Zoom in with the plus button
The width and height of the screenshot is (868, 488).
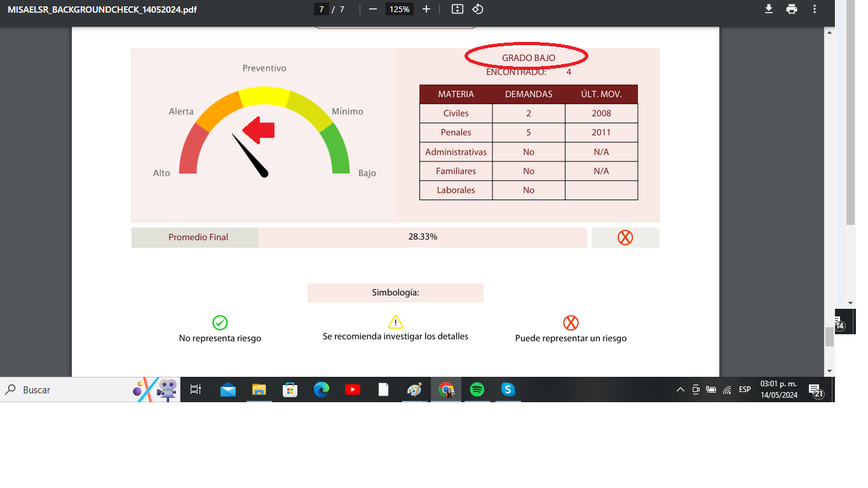pos(426,9)
